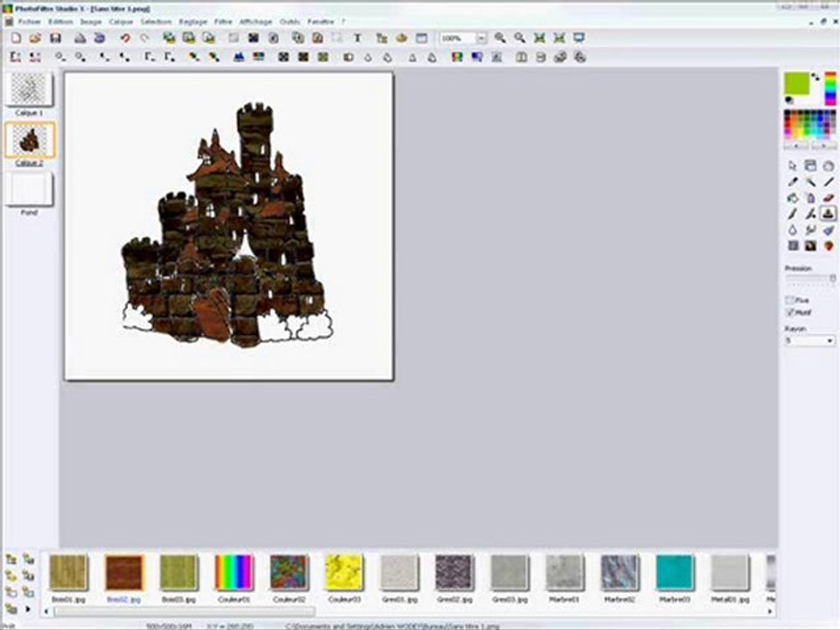Save the image with the floppy disk icon
Screen dimensions: 840x630
pyautogui.click(x=55, y=38)
